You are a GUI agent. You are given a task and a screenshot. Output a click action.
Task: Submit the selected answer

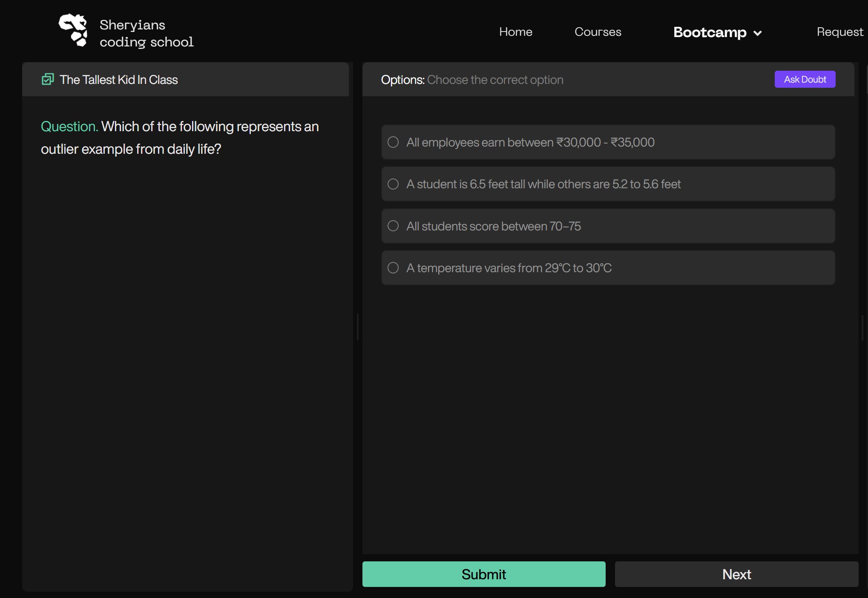click(x=483, y=574)
